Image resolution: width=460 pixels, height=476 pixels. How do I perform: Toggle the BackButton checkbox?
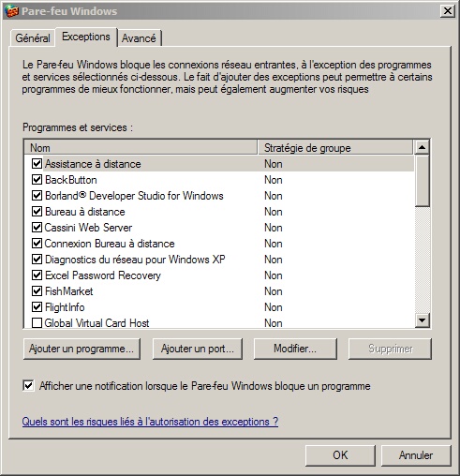pos(37,179)
